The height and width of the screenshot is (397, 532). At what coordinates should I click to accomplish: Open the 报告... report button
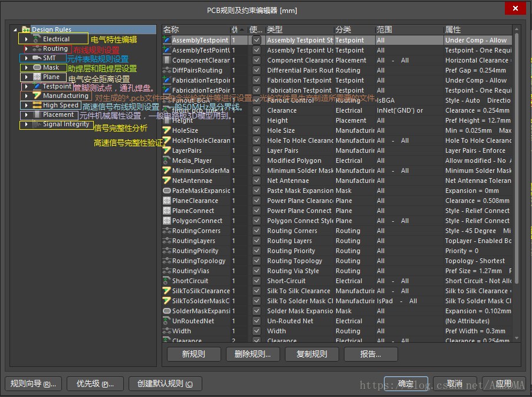click(371, 355)
